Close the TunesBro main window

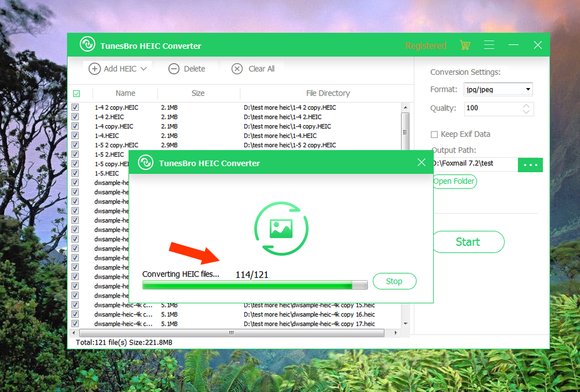click(x=538, y=45)
